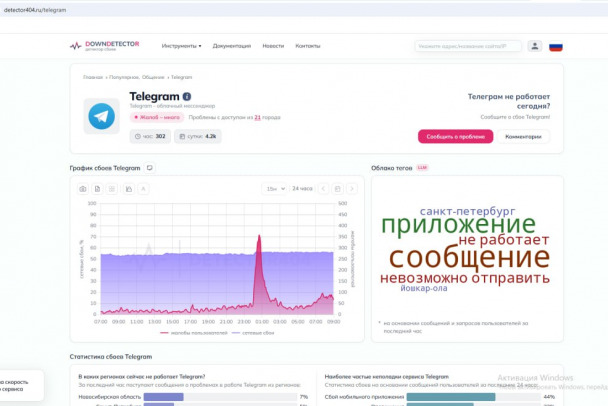
Task: Click the info icon beside Telegram title
Action: (x=186, y=97)
